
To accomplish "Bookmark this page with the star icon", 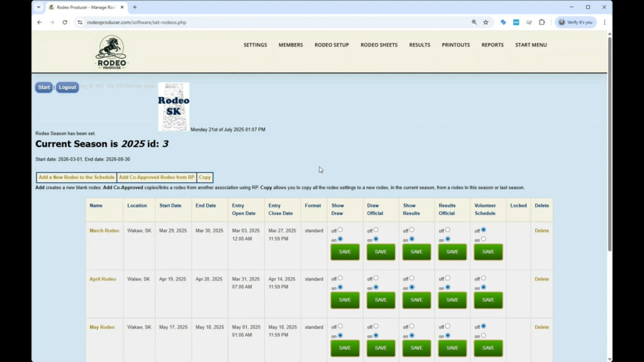I will (x=486, y=22).
